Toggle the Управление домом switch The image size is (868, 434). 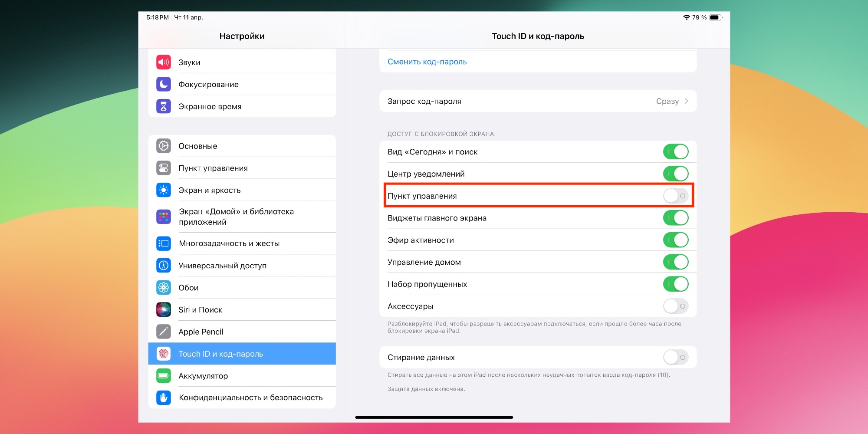pos(676,262)
